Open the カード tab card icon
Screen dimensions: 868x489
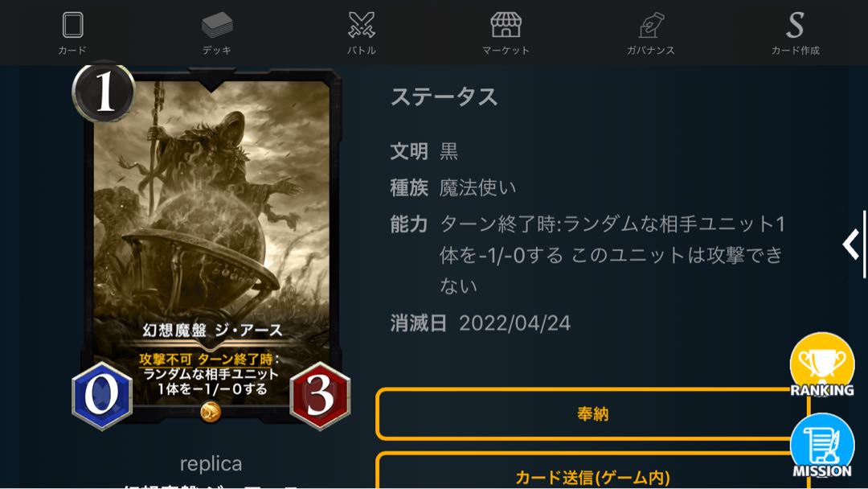click(72, 26)
